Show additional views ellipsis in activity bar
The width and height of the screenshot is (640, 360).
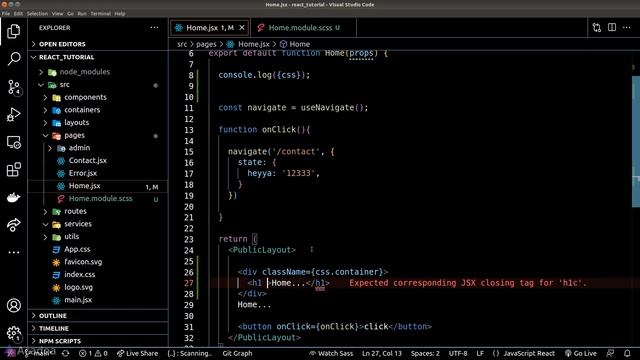point(13,252)
